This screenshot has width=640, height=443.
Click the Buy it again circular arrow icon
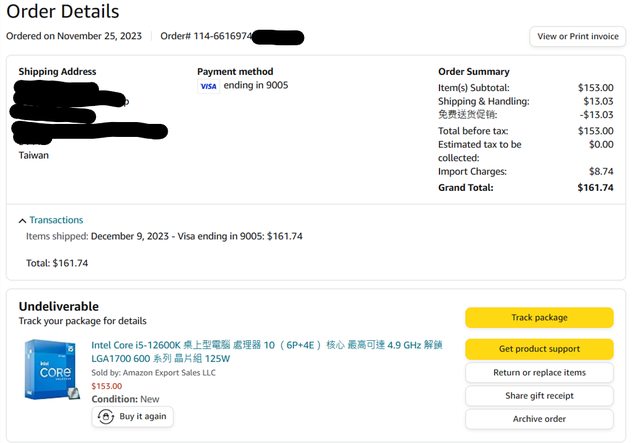click(106, 416)
